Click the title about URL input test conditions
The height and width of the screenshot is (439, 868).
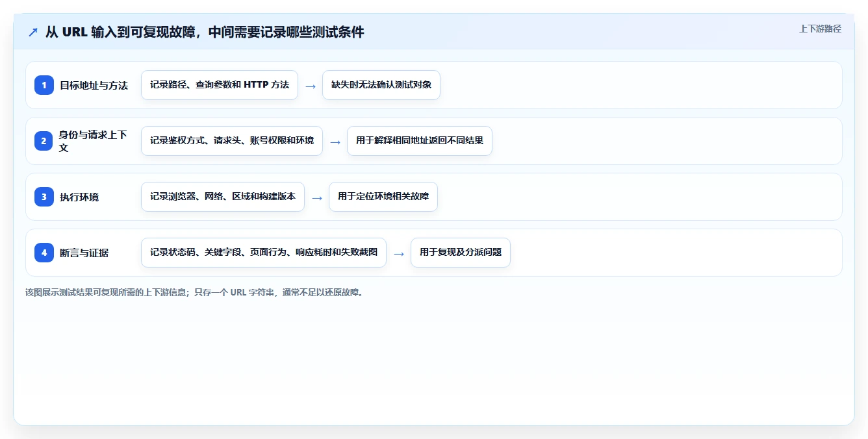(205, 32)
